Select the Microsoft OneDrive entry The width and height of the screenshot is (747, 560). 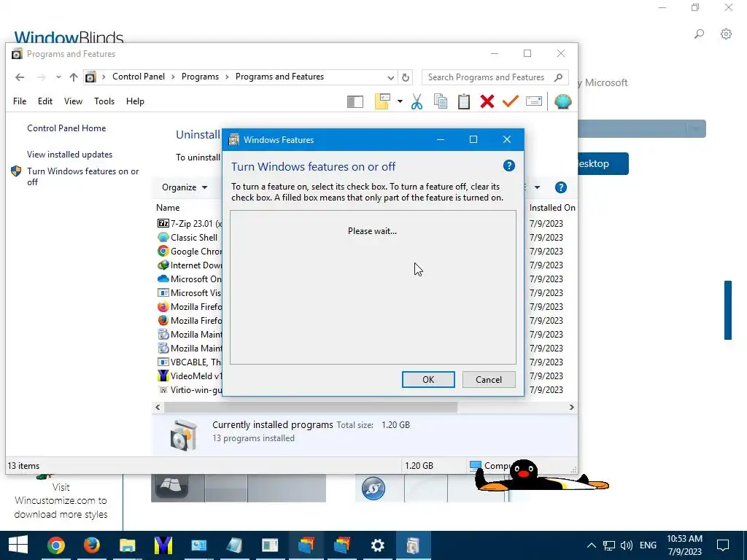[190, 279]
